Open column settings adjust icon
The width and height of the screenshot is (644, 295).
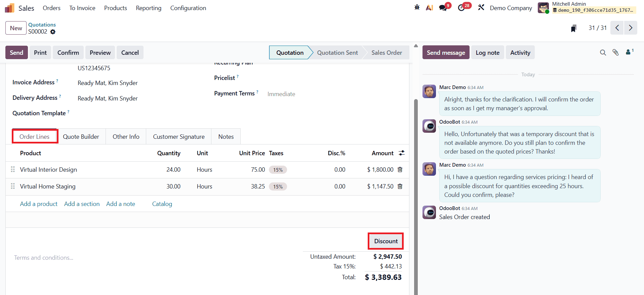coord(402,153)
